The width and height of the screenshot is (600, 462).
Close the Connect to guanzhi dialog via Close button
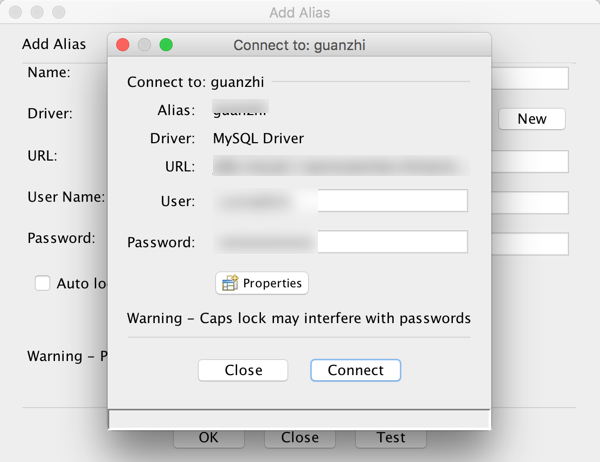coord(243,370)
